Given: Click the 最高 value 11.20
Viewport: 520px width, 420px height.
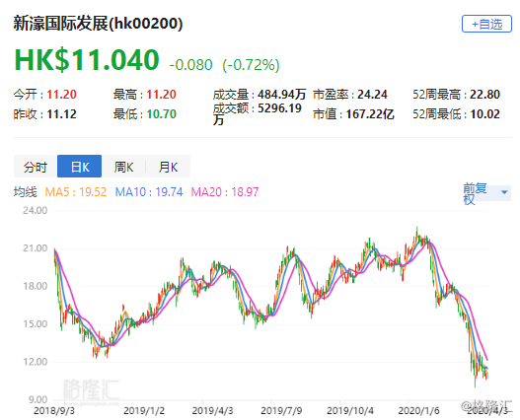Looking at the screenshot, I should tap(161, 95).
